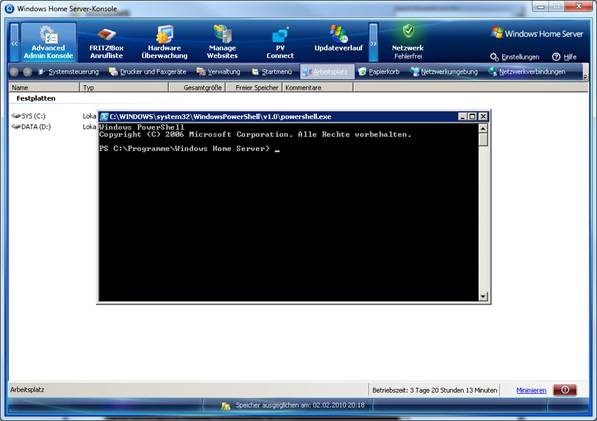Click the toolbar forward navigation button

(x=27, y=72)
